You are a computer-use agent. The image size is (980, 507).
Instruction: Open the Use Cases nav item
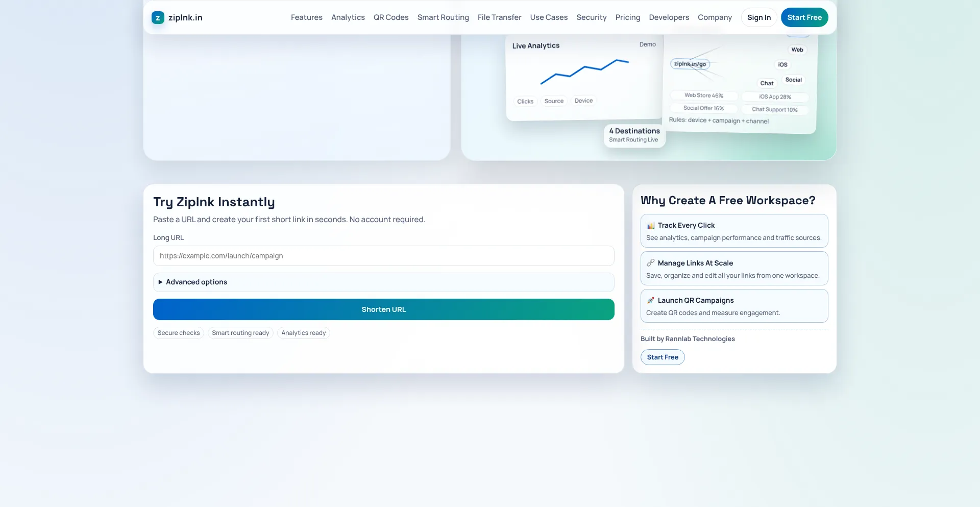tap(549, 17)
